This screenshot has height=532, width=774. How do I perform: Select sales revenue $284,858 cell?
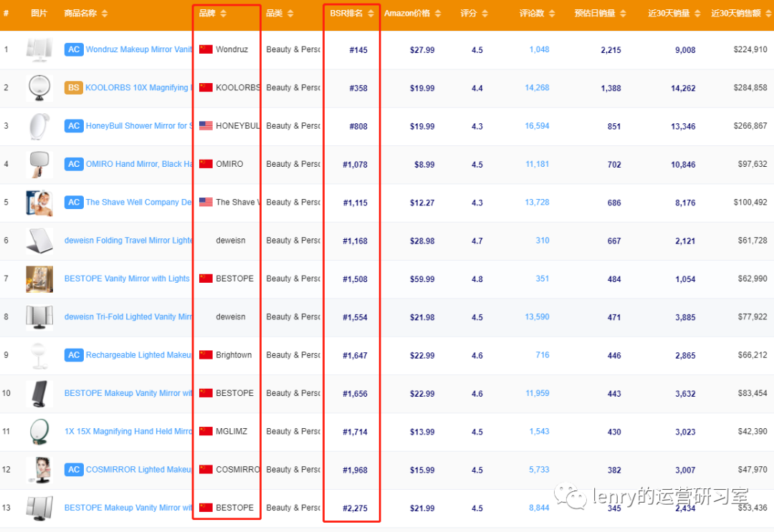tap(750, 88)
